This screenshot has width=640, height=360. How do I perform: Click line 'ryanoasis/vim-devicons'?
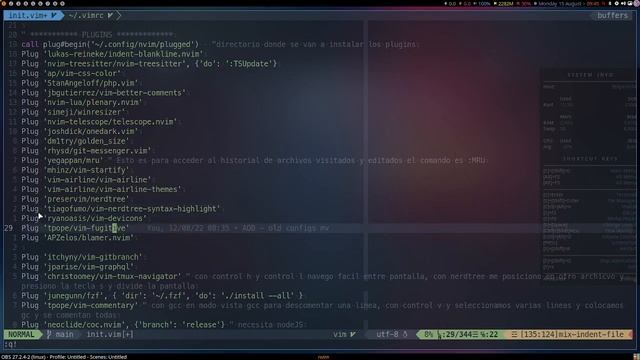click(x=84, y=218)
